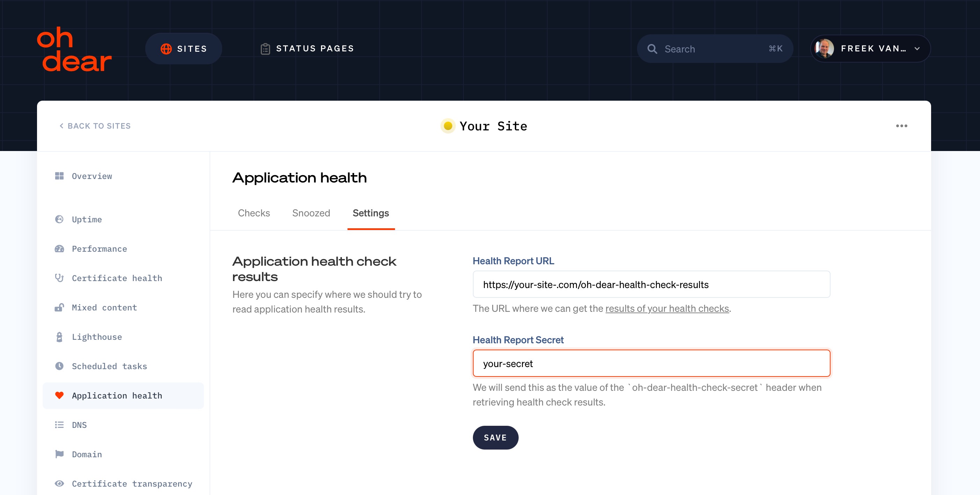Open Scheduled tasks in the sidebar
Screen dimensions: 980x495
pos(123,366)
